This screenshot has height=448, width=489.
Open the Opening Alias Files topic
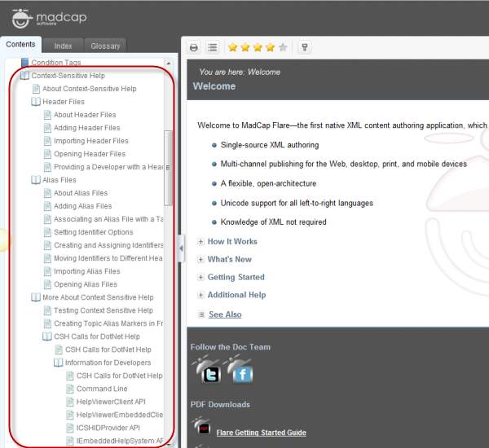[86, 284]
